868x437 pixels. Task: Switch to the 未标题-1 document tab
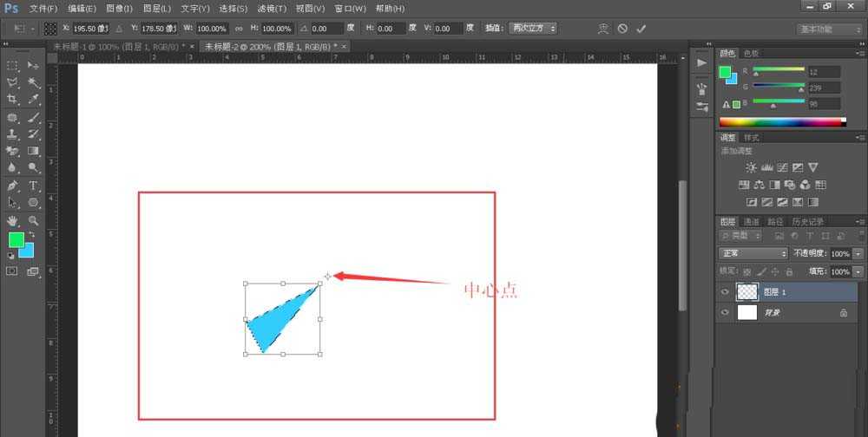pos(117,46)
